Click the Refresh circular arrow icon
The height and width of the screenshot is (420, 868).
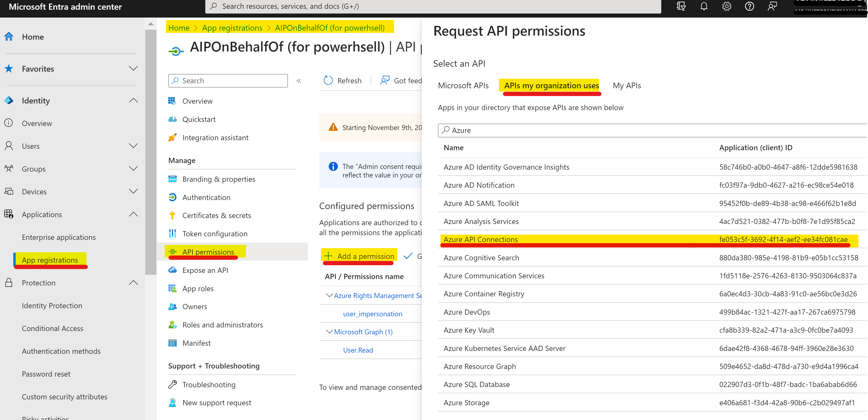coord(328,80)
